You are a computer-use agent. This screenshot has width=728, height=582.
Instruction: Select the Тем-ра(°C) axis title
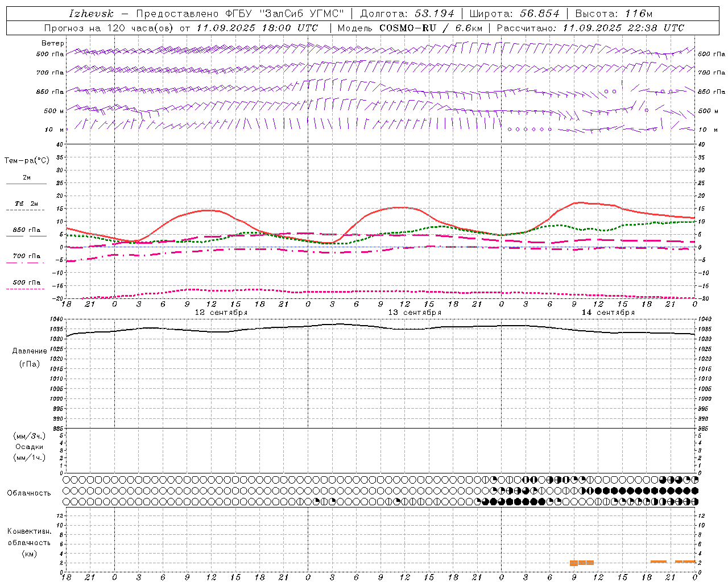click(x=27, y=161)
